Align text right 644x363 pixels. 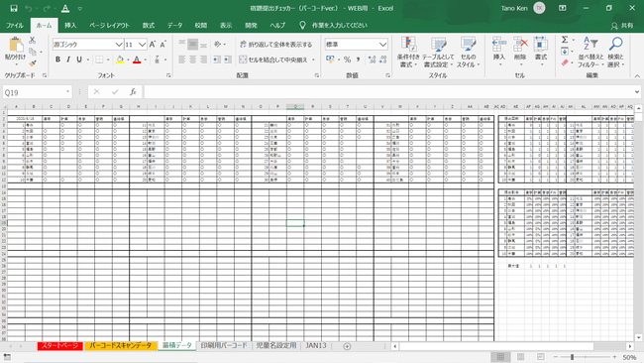pyautogui.click(x=203, y=60)
